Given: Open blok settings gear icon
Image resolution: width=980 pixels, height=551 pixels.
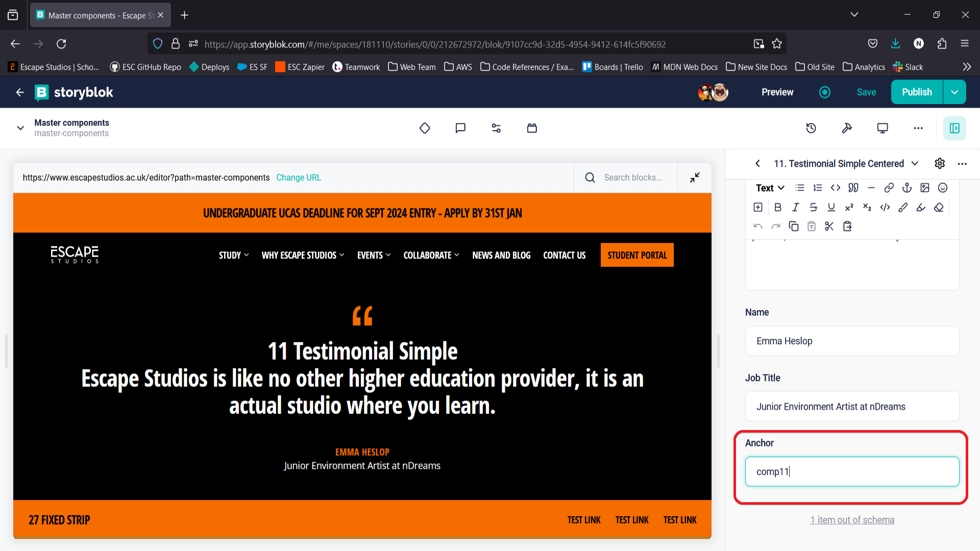Looking at the screenshot, I should (x=940, y=163).
